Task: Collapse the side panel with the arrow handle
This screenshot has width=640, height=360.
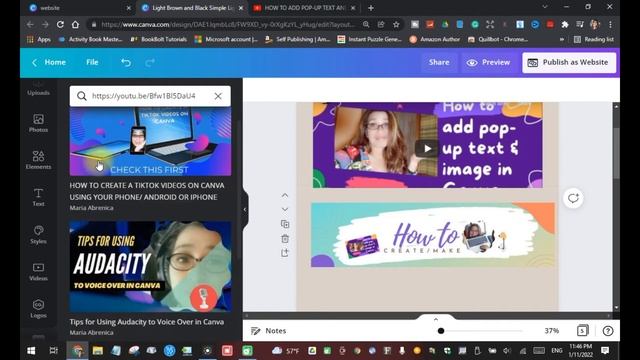Action: click(245, 209)
